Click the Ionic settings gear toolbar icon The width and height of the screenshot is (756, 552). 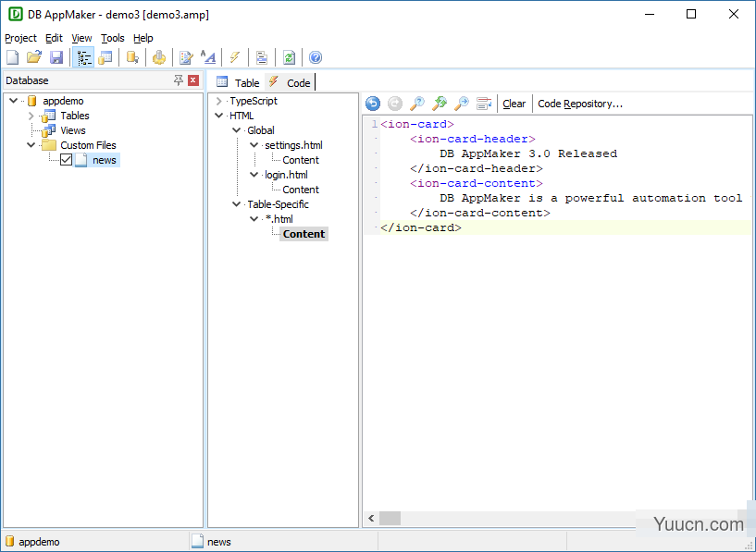[158, 57]
